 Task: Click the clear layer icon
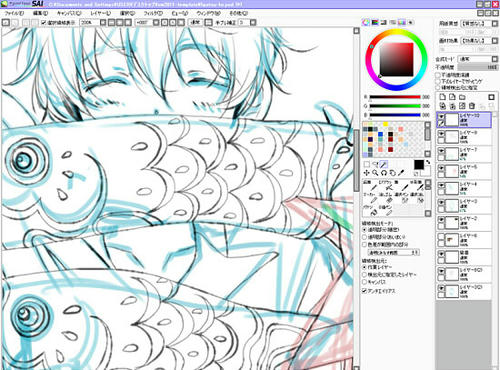pyautogui.click(x=462, y=106)
